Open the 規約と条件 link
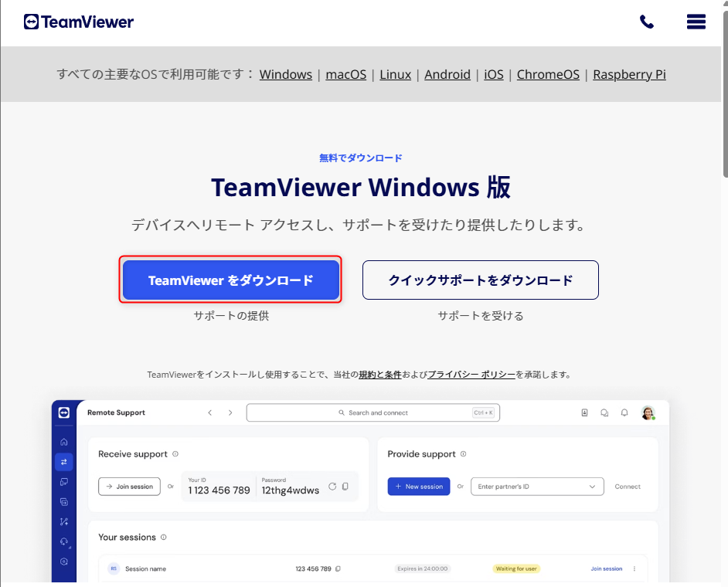Screen dimensions: 728x587 379,375
